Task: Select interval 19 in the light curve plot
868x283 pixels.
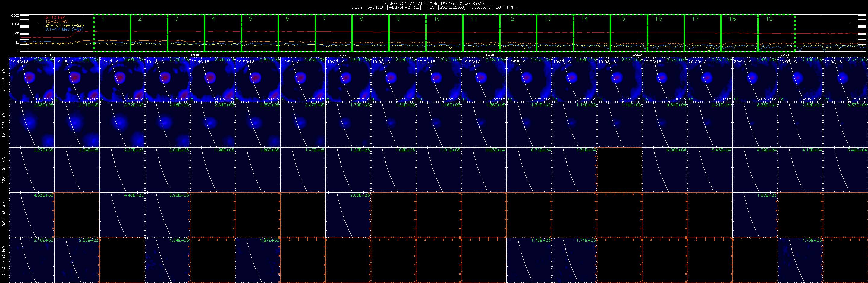Action: (776, 33)
